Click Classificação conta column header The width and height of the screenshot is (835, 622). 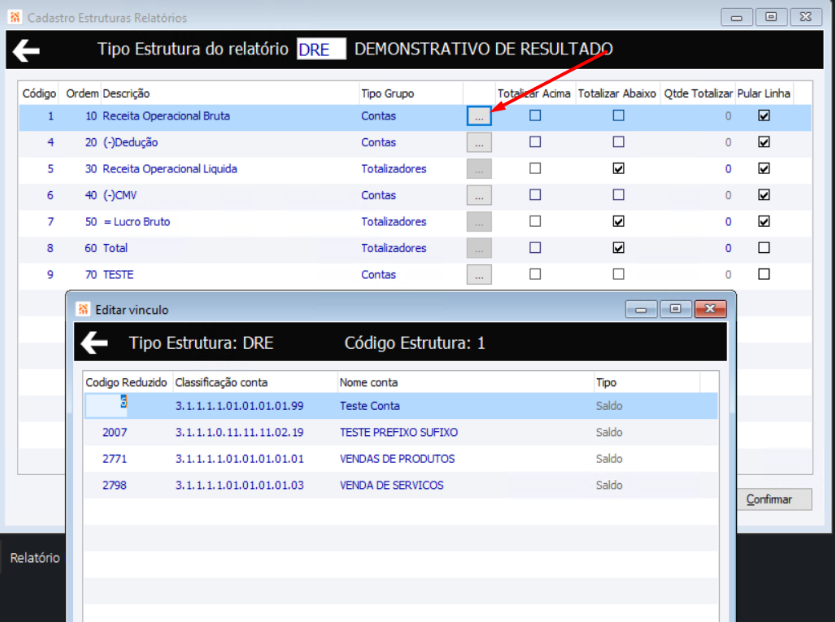pos(222,382)
